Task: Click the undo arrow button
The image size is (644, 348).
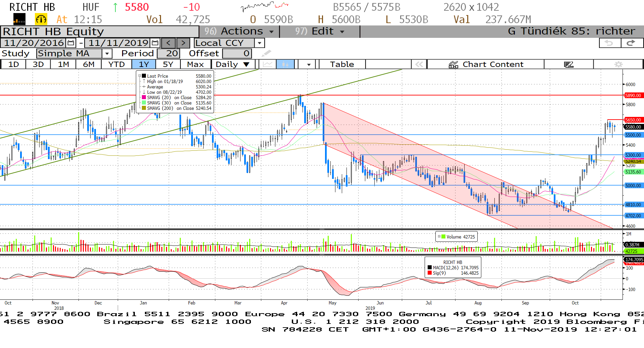Action: pos(609,43)
